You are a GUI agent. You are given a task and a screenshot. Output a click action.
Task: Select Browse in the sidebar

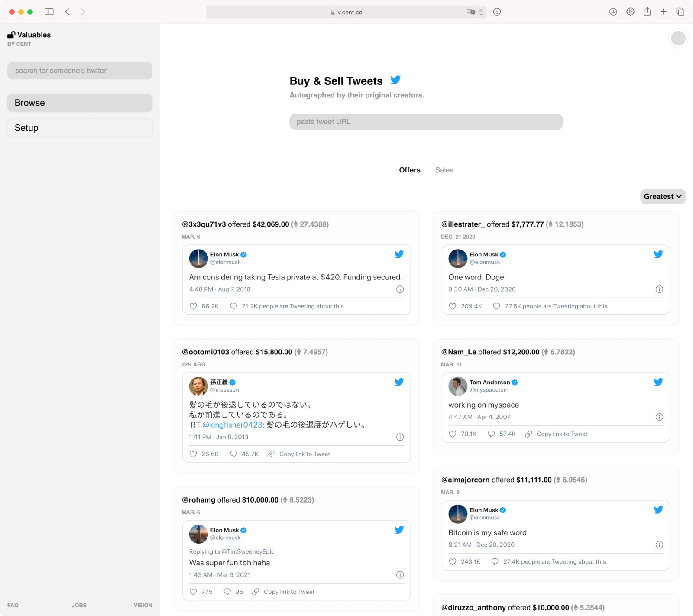[x=80, y=103]
